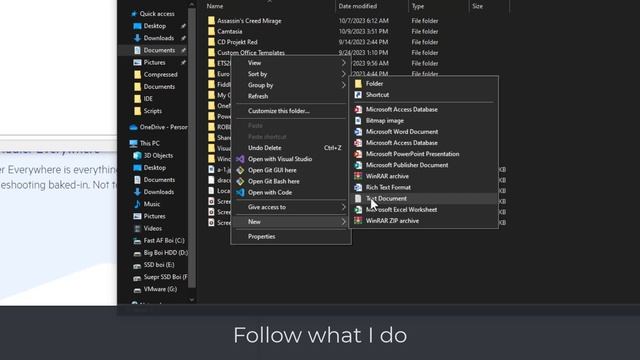Click navigation pane scrollbar down arrow
This screenshot has width=640, height=360.
tap(192, 300)
